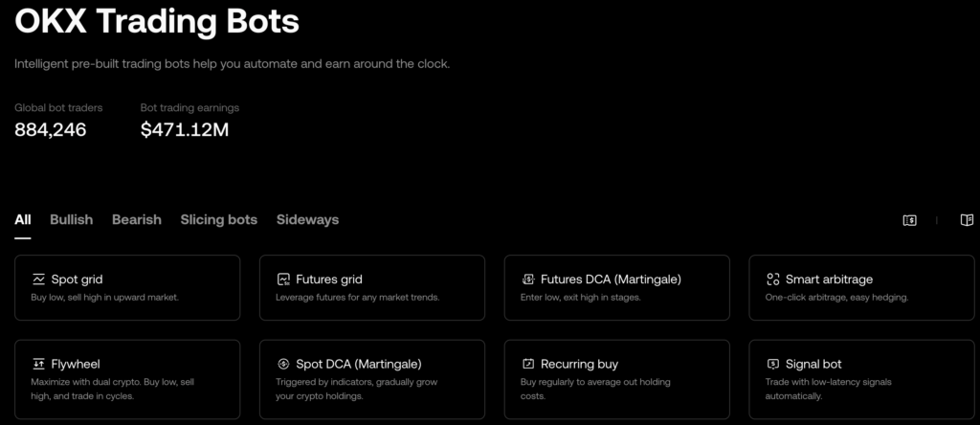This screenshot has height=425, width=980.
Task: Switch to the Bullish tab
Action: pos(71,220)
